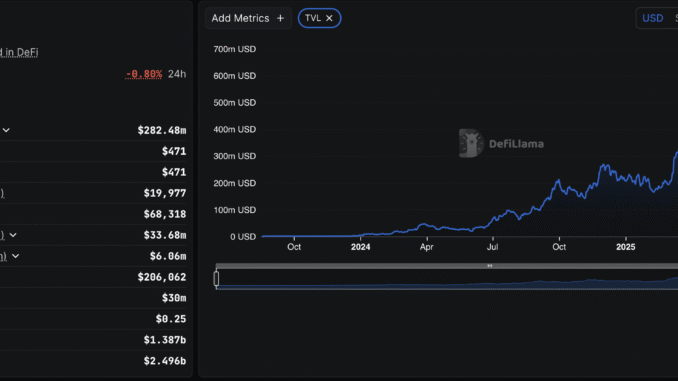Expand the $33.68m row chevron
This screenshot has height=381, width=678.
click(x=13, y=235)
